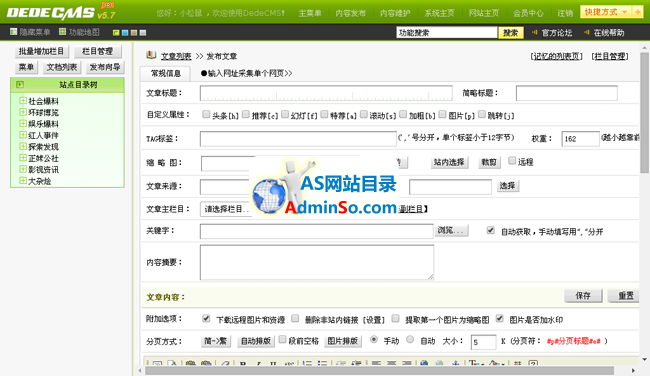Select the gray theme color swatch

pyautogui.click(x=143, y=32)
